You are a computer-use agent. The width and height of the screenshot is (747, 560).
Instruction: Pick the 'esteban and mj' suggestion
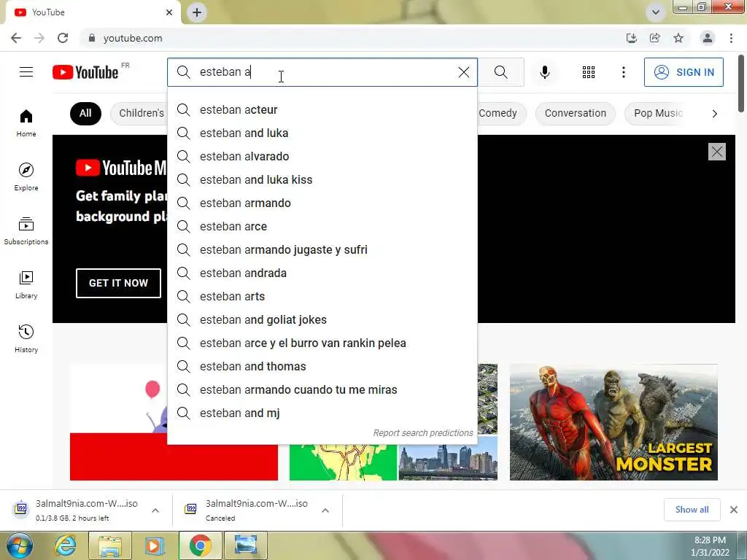click(322, 413)
